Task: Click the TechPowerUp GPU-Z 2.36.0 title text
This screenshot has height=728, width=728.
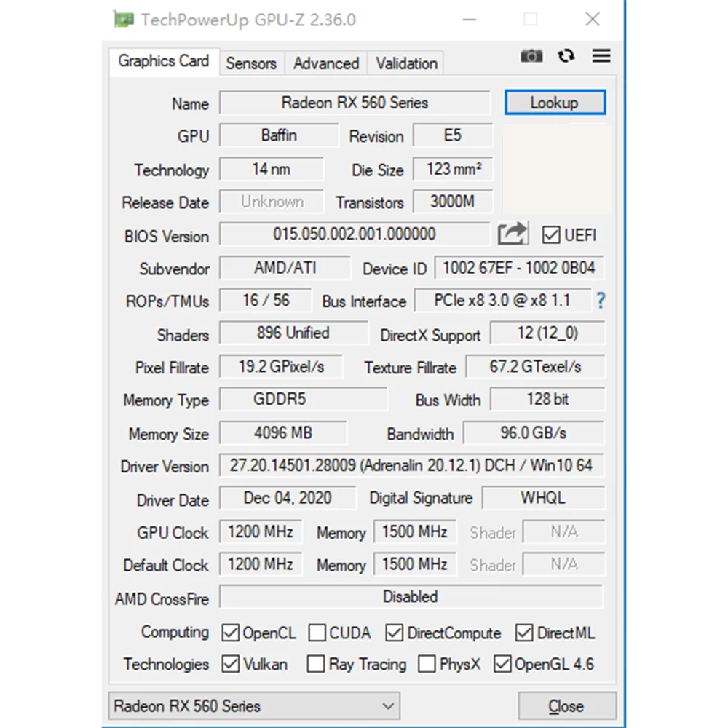Action: (248, 20)
